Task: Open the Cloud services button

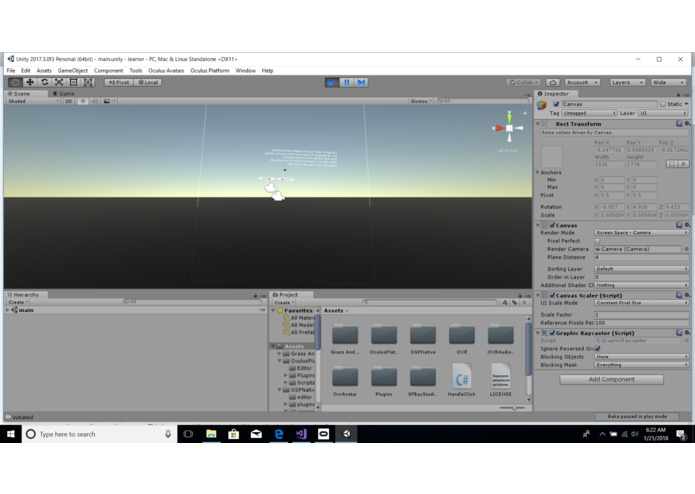Action: [553, 82]
